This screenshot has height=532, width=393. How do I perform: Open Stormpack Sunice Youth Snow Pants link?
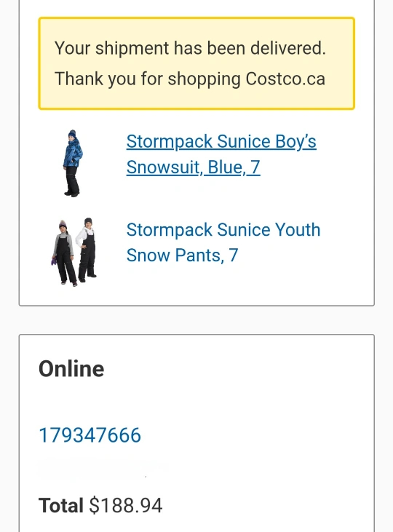[x=223, y=242]
